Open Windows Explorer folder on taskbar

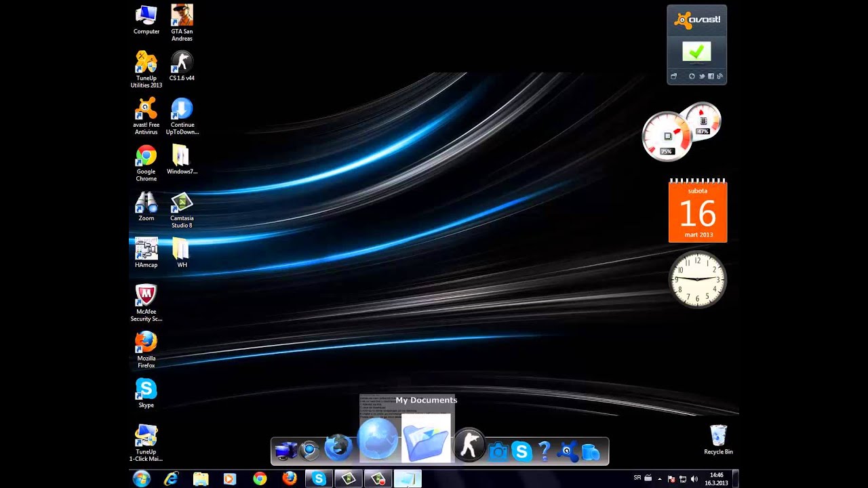[201, 479]
